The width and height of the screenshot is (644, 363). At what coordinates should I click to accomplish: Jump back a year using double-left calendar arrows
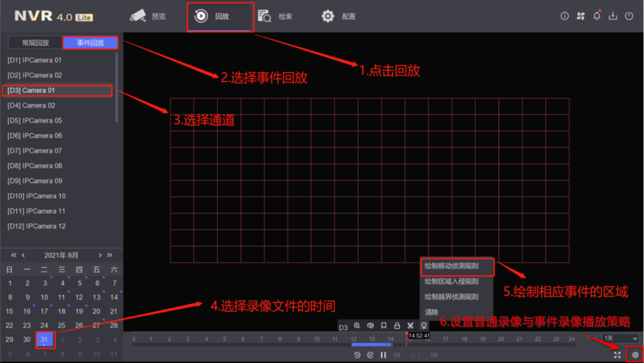point(12,255)
